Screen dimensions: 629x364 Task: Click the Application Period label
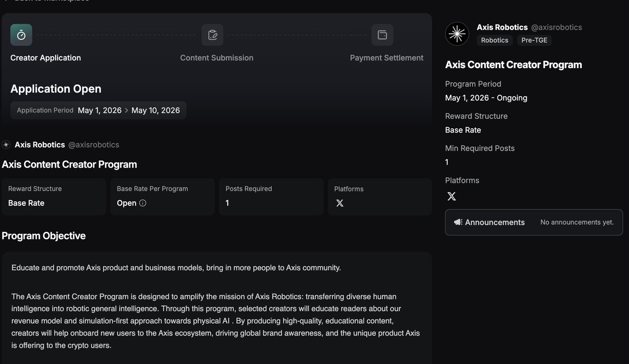[x=45, y=111]
